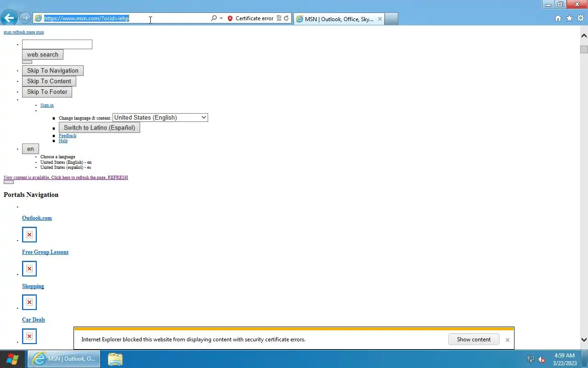Open Windows Explorer folder taskbar icon

click(x=115, y=359)
